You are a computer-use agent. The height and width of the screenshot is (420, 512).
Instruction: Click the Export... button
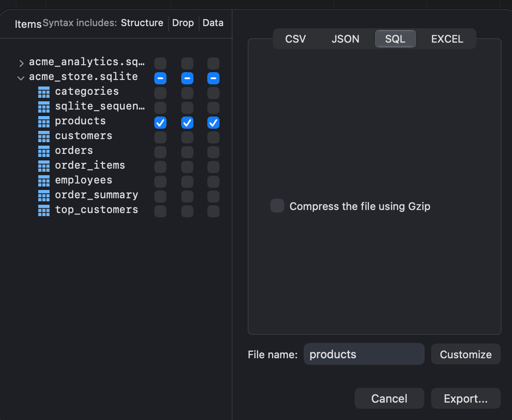tap(465, 398)
